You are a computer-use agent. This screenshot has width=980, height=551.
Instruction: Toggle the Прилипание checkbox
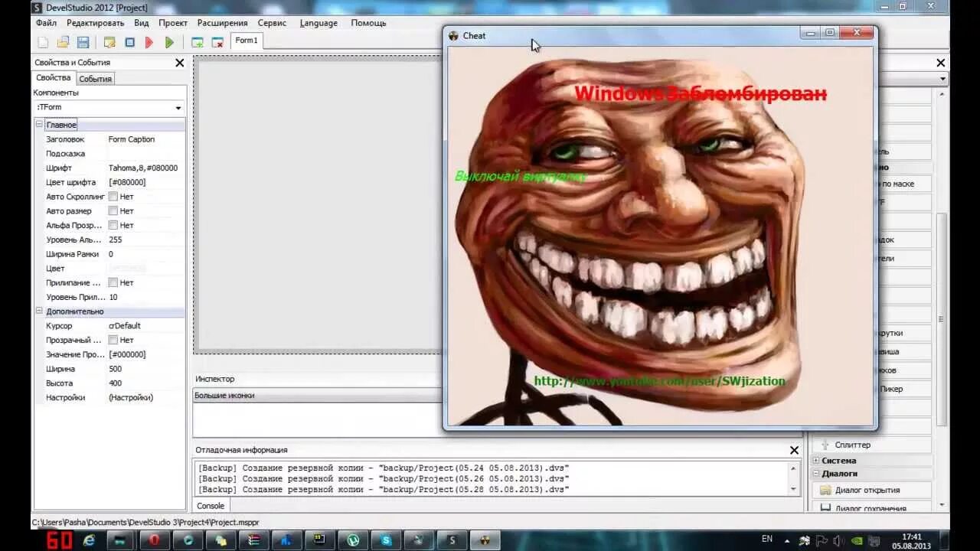pyautogui.click(x=113, y=282)
